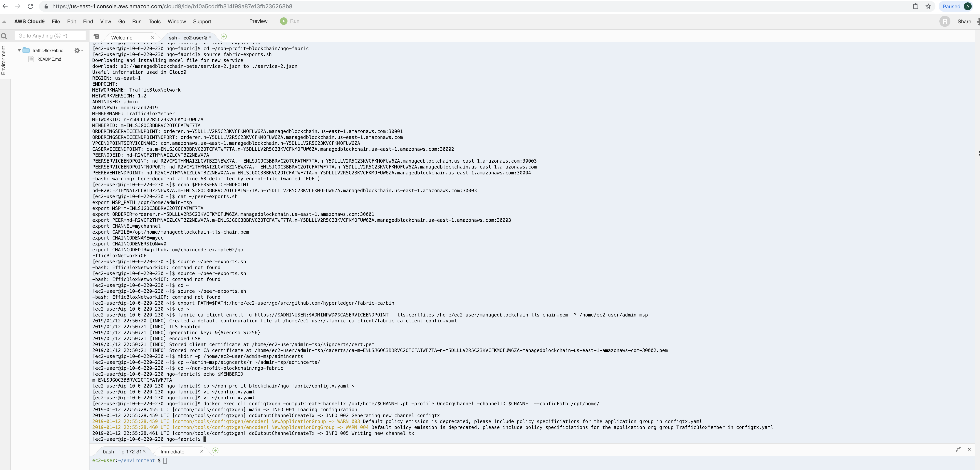The image size is (980, 470).
Task: Click the search magnifier icon in sidebar
Action: 4,36
